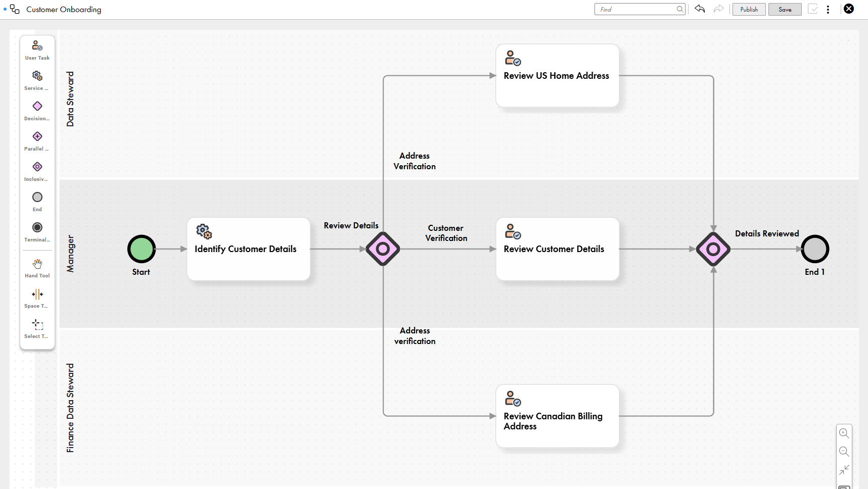Pick the Decision gateway palette tool
Viewport: 868px width, 489px height.
[37, 111]
